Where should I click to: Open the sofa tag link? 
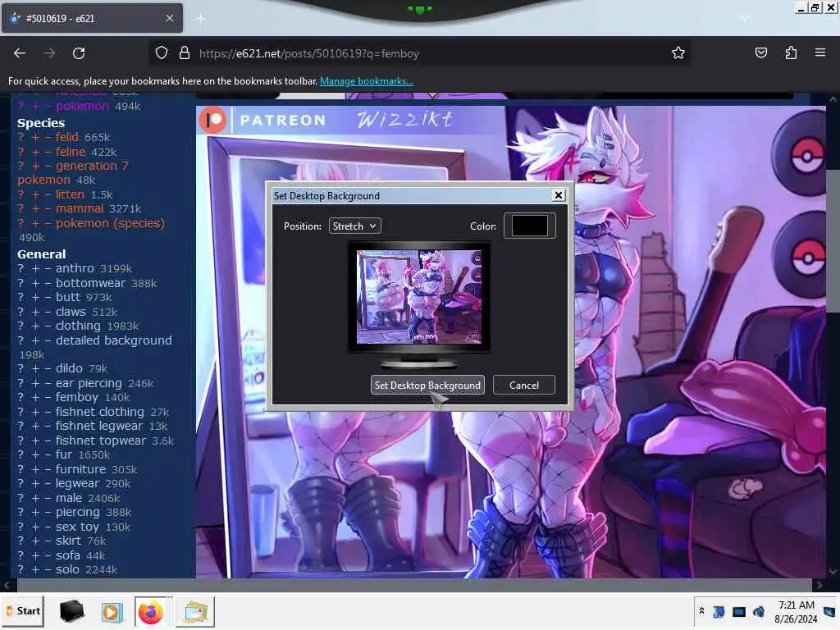[x=67, y=555]
